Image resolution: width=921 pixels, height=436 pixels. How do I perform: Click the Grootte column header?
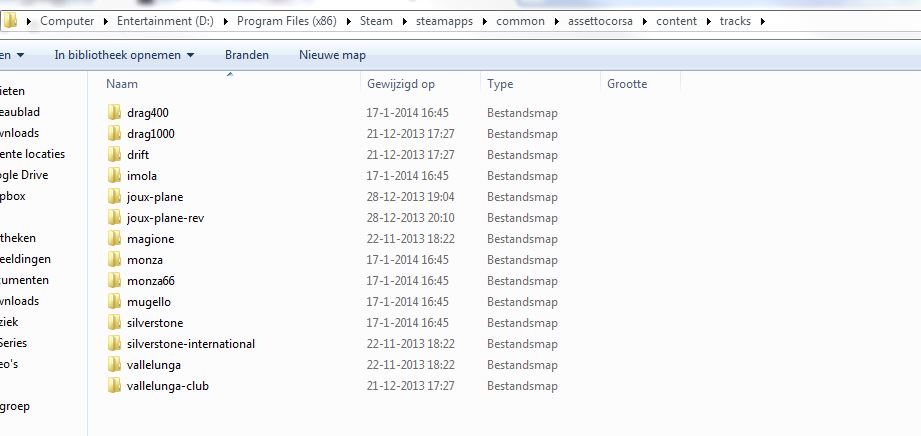[x=627, y=84]
